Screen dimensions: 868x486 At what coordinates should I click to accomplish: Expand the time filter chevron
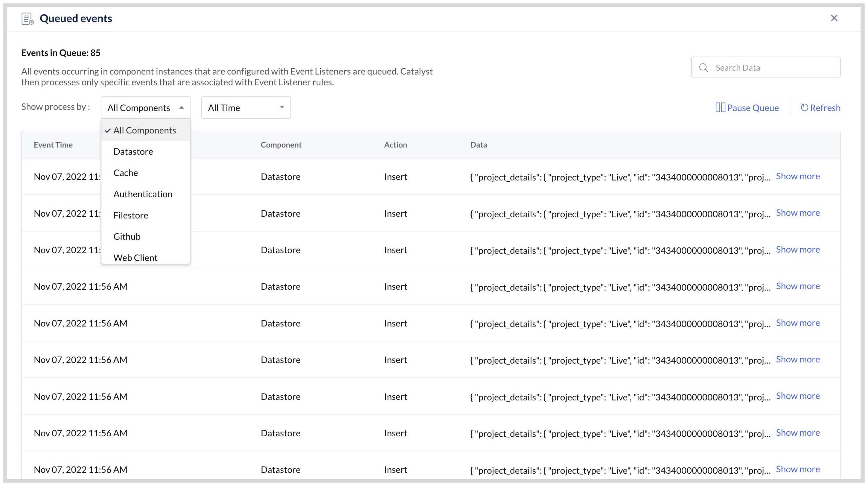pos(282,107)
